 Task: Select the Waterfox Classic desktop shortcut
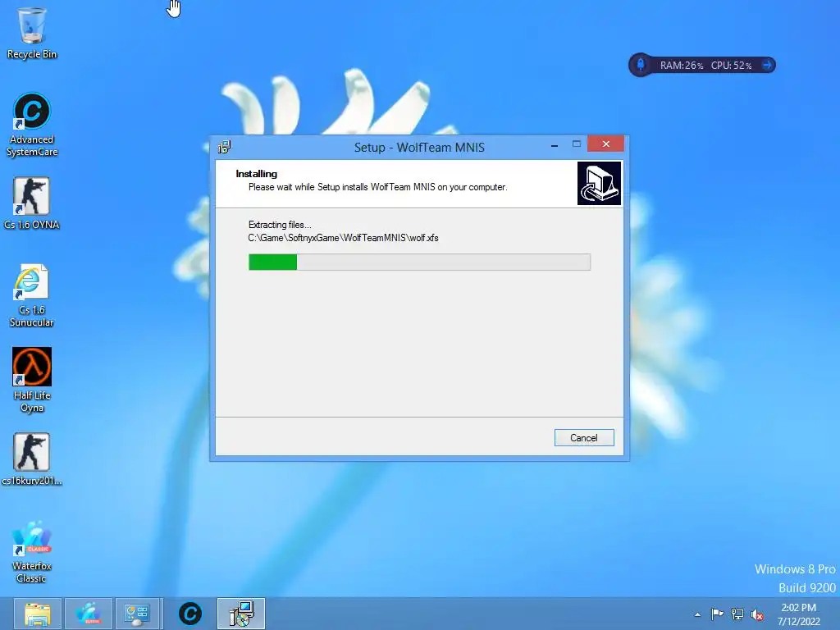tap(32, 552)
